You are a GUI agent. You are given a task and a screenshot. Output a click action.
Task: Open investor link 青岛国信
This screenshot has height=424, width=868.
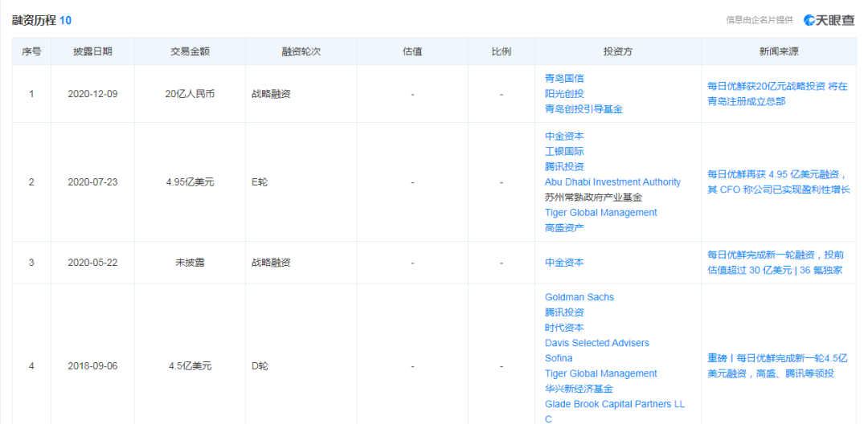(x=564, y=79)
